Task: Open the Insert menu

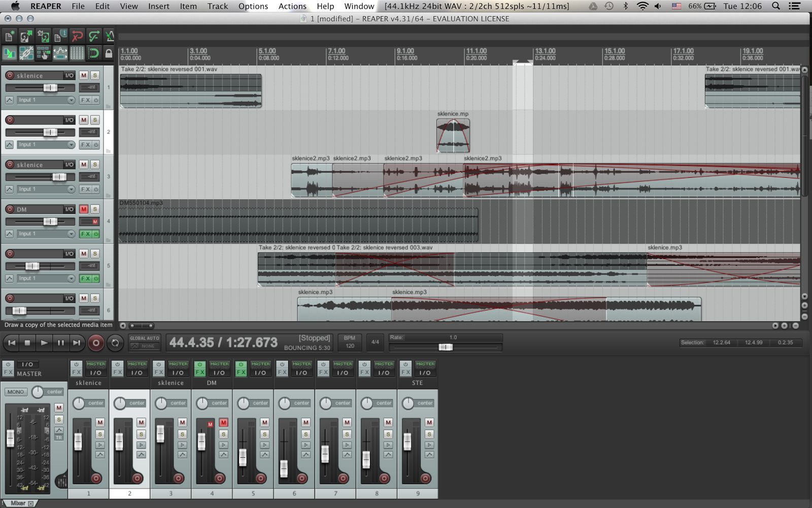Action: coord(159,6)
